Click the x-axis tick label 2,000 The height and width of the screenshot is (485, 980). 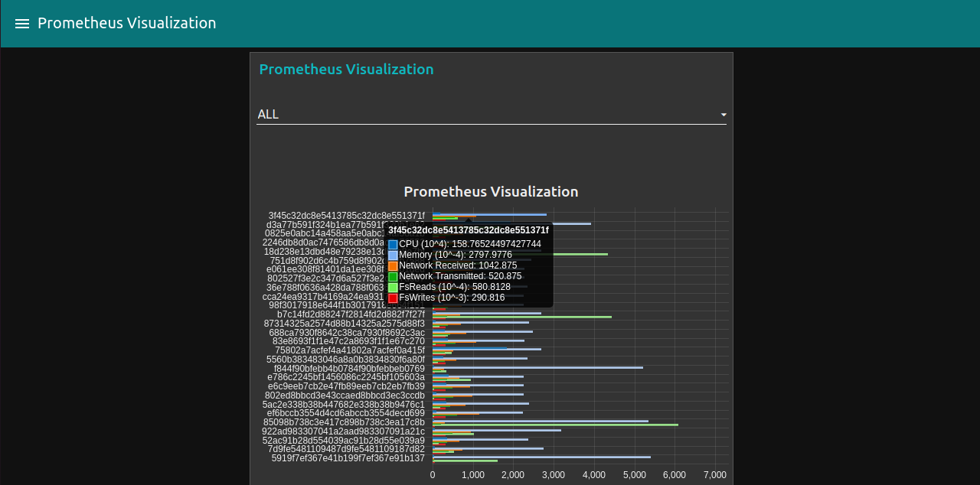pyautogui.click(x=513, y=475)
